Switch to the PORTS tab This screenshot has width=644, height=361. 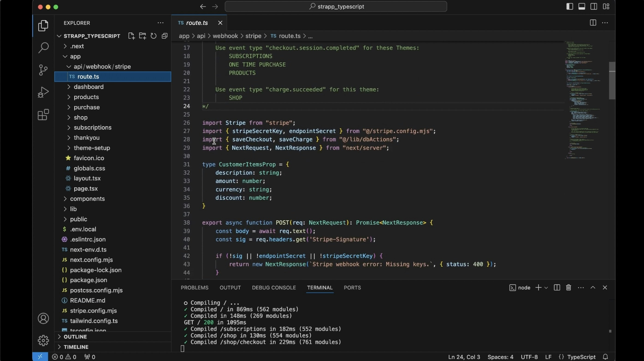[352, 288]
